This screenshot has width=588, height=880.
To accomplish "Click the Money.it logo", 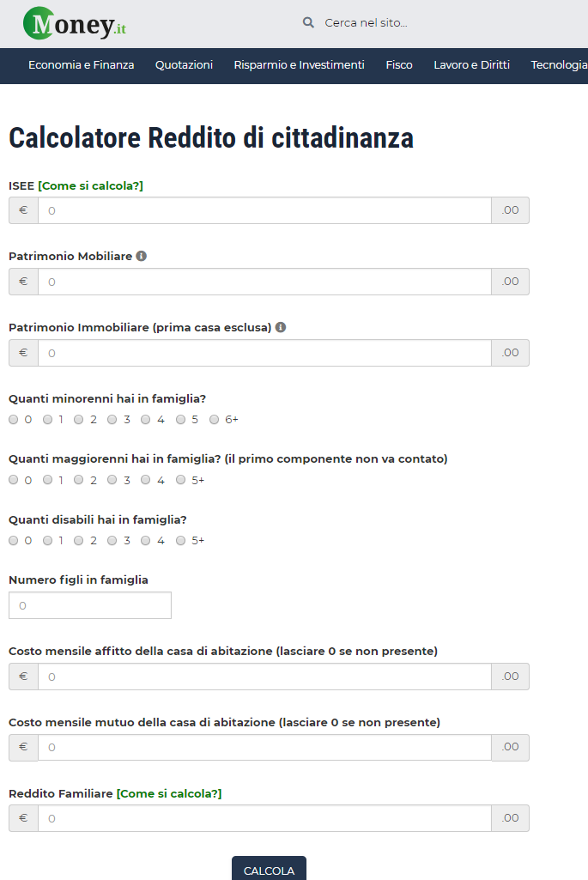I will coord(75,23).
